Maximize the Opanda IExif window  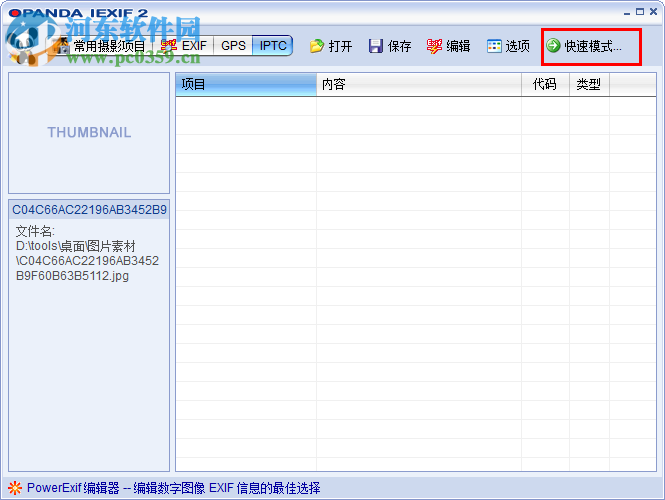pos(640,12)
